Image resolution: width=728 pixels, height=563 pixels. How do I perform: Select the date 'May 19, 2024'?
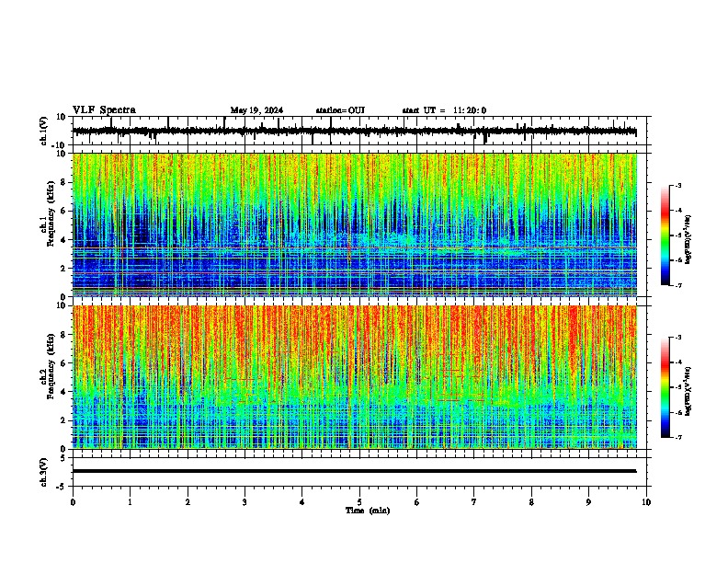pos(256,110)
